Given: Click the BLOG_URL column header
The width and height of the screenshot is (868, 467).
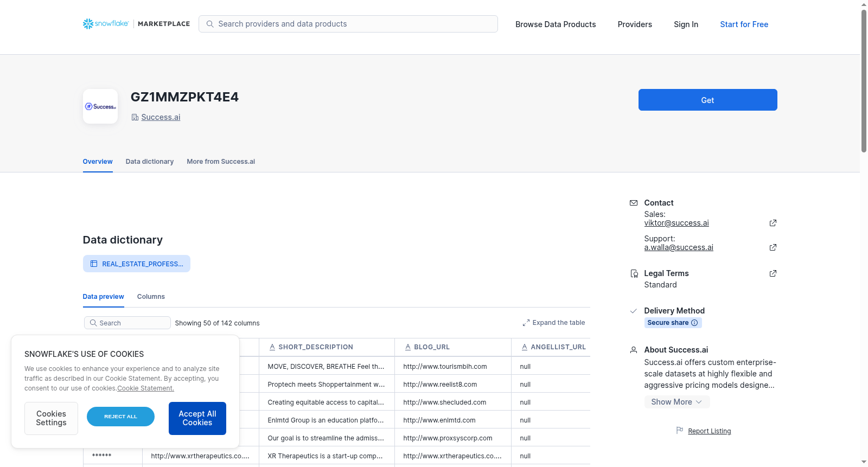Looking at the screenshot, I should click(453, 347).
